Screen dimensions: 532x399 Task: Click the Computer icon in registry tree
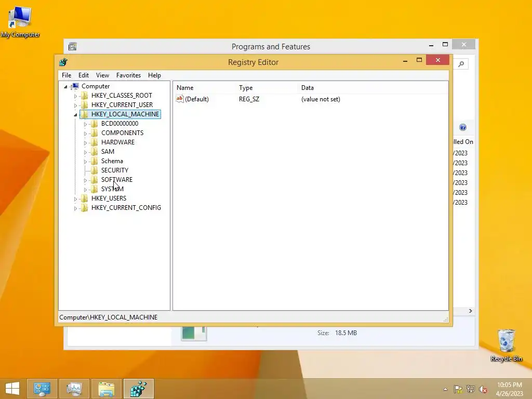[x=75, y=86]
